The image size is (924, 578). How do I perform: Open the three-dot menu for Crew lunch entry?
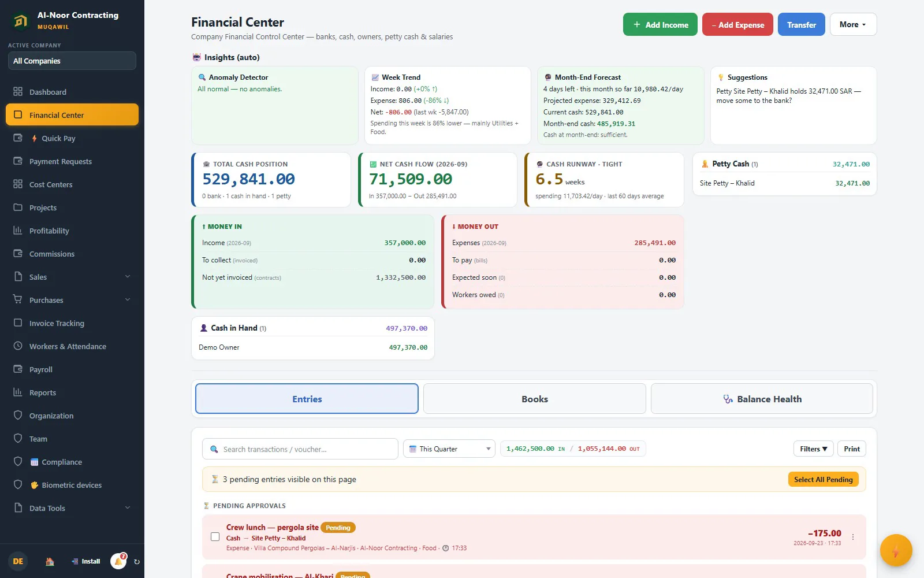(853, 537)
